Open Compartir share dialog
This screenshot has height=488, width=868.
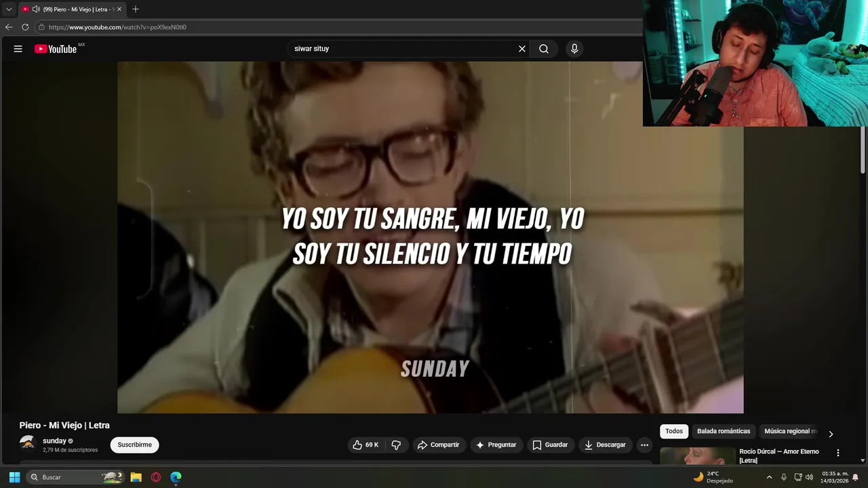tap(439, 445)
